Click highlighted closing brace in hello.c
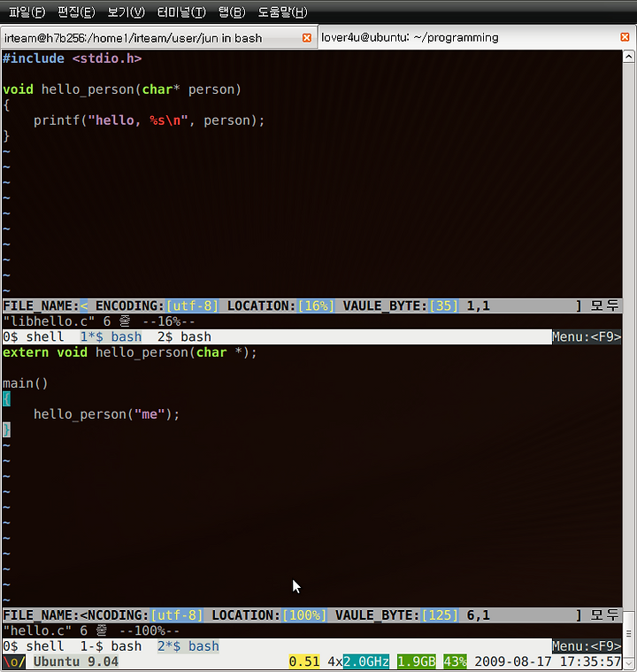The image size is (637, 672). point(6,430)
